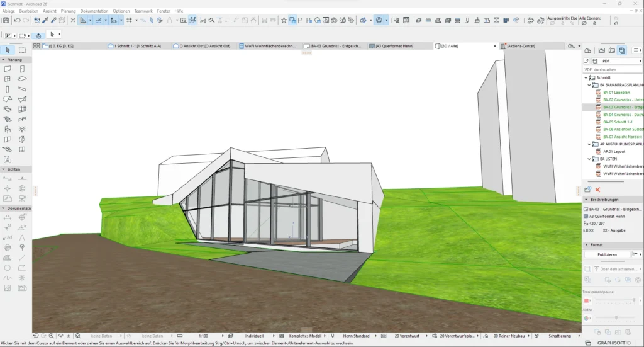
Task: Click the Redo arrow icon
Action: (26, 20)
